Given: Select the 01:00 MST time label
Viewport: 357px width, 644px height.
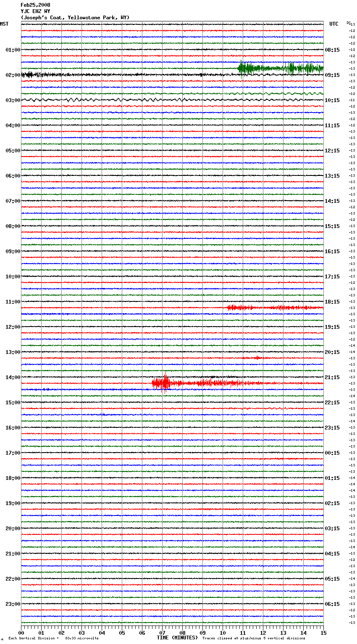Looking at the screenshot, I should click(13, 50).
